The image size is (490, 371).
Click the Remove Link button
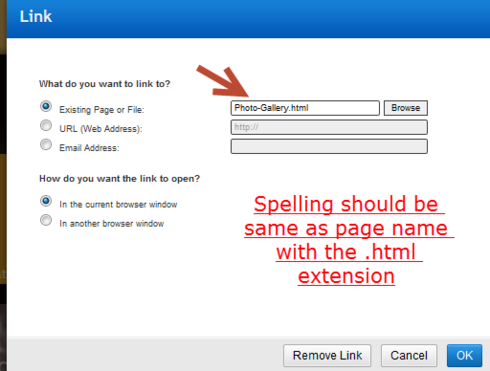[327, 355]
